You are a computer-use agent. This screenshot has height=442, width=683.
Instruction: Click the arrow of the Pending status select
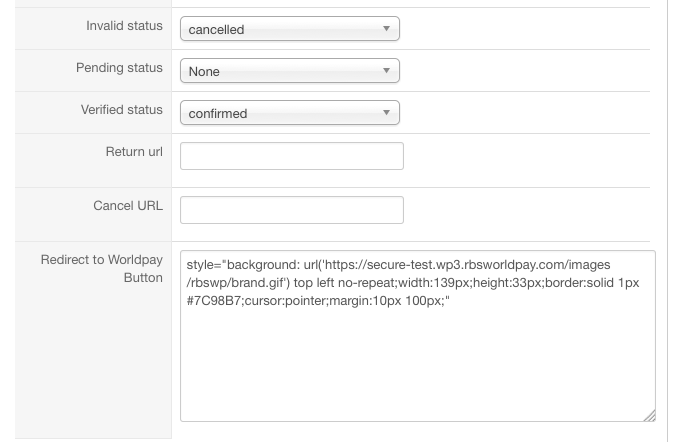point(386,72)
